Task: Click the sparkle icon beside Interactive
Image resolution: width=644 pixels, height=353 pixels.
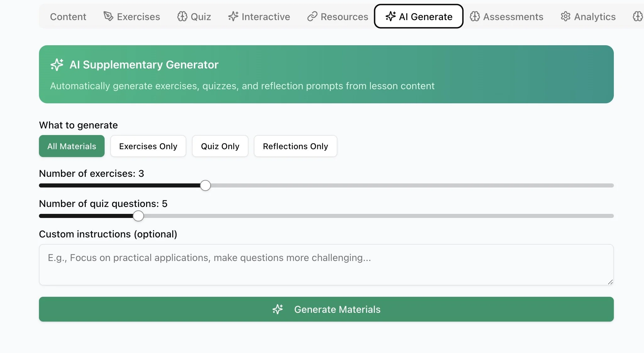Action: (233, 16)
